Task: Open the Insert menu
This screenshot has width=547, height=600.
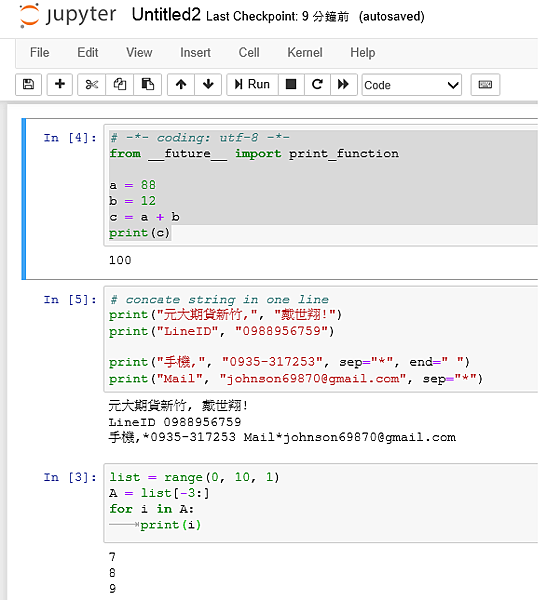Action: coord(195,52)
